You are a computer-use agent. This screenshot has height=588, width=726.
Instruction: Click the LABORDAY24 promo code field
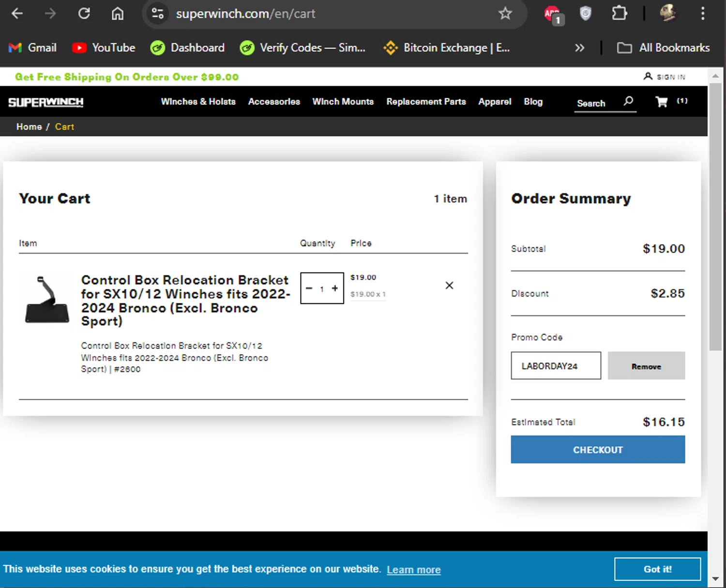click(x=556, y=366)
